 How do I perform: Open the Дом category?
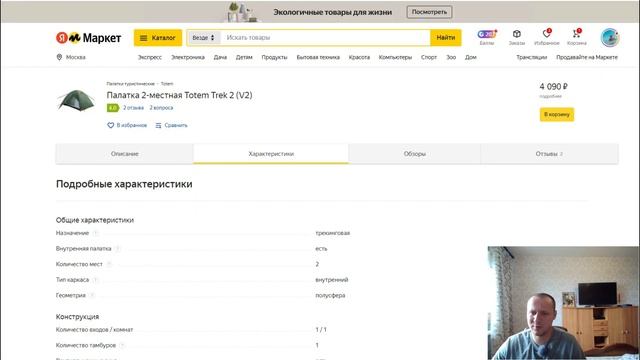471,57
